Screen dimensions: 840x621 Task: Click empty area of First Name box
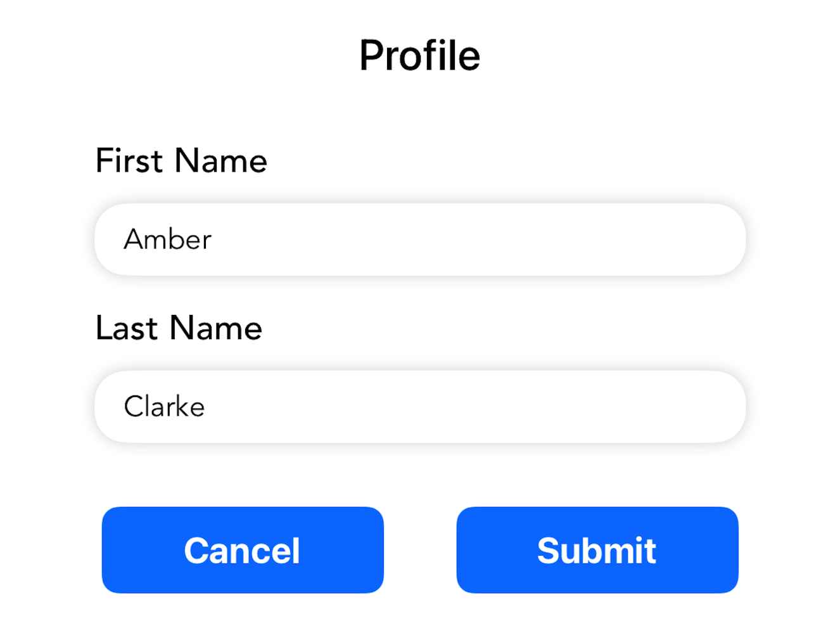pos(475,240)
